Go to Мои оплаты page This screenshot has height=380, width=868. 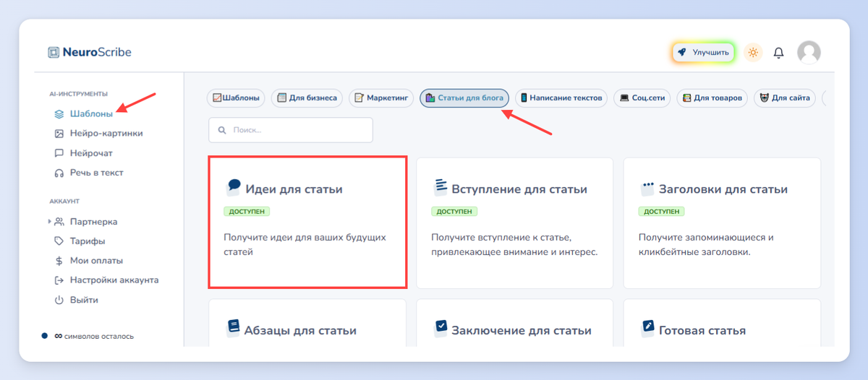[x=96, y=261]
